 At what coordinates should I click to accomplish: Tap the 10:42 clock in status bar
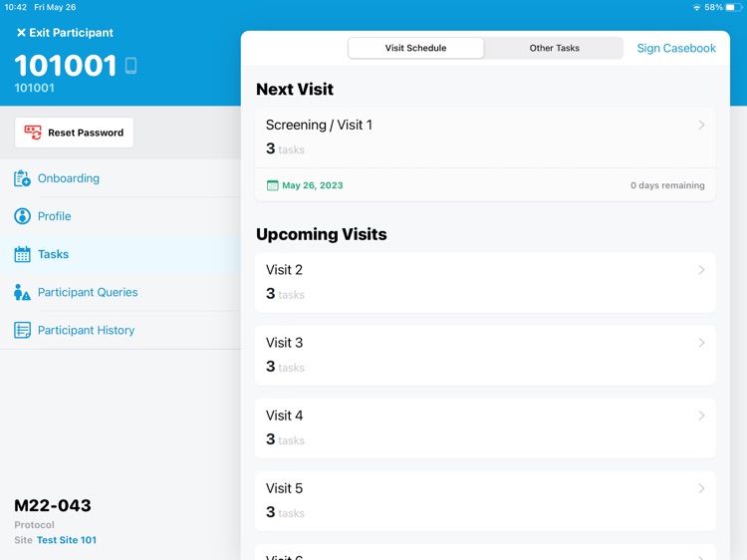pos(16,7)
